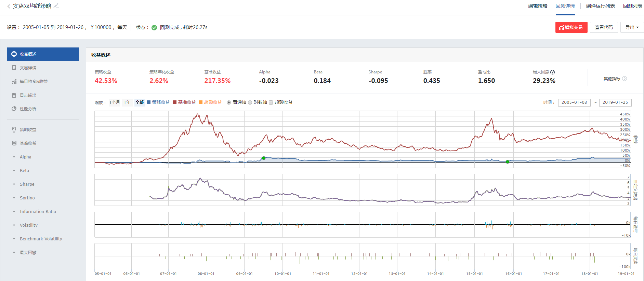Click the 基准收益 database icon
Viewport: 644px width, 281px height.
pyautogui.click(x=14, y=143)
